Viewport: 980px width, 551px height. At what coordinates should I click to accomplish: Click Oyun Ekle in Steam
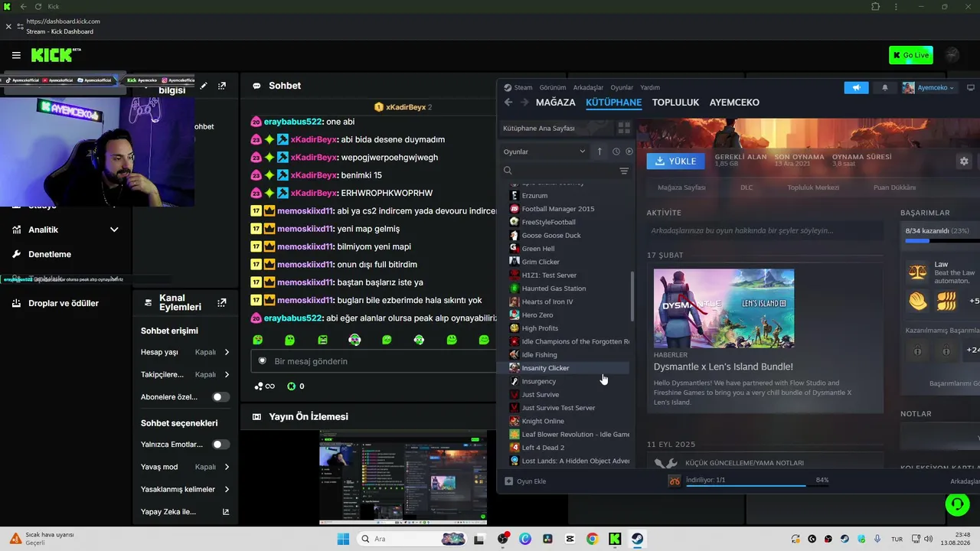pos(525,481)
